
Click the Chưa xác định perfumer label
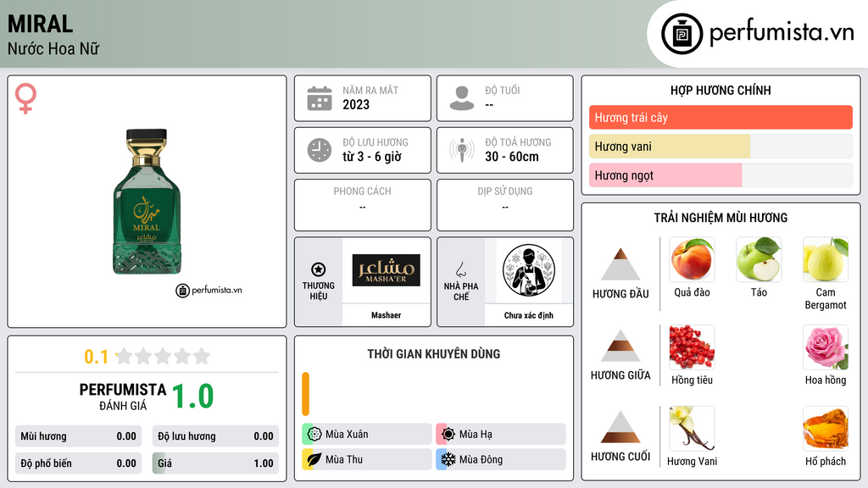529,315
